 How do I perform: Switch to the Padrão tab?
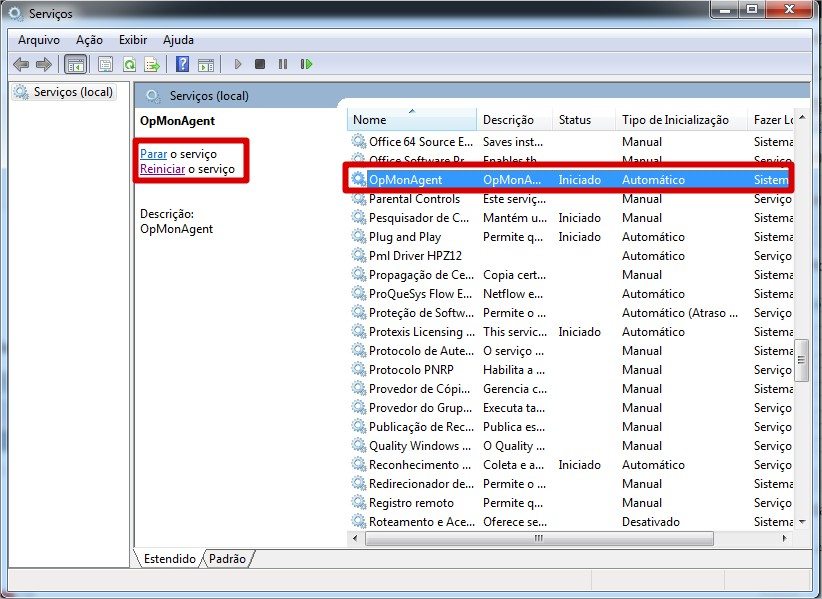[227, 559]
